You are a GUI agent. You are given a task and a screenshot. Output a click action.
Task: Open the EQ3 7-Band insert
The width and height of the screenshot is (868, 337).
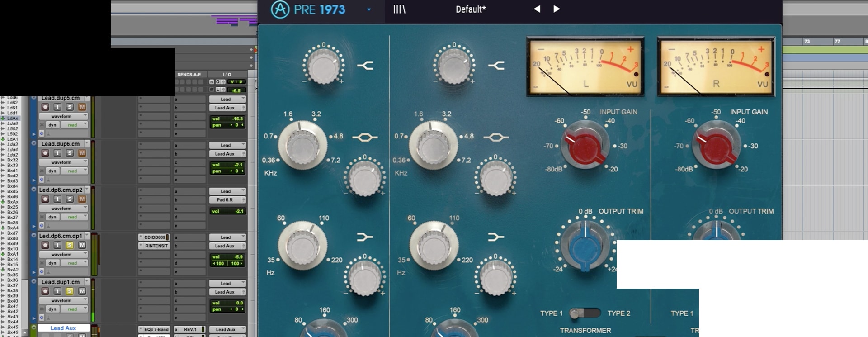pos(155,329)
